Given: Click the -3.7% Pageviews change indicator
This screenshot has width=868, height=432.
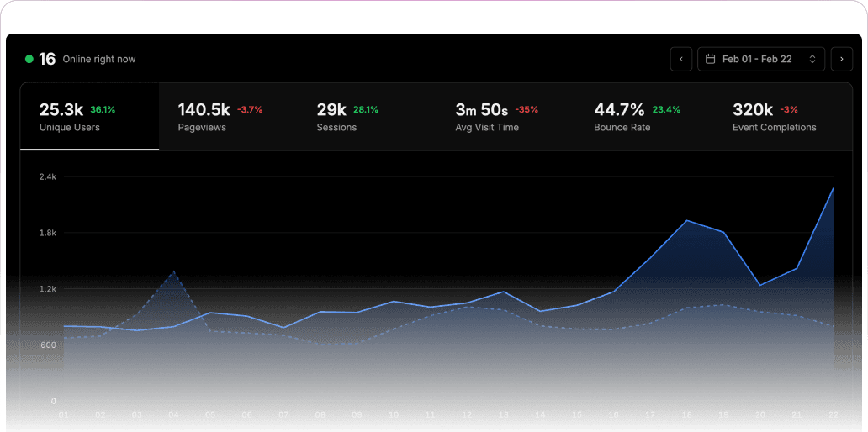Looking at the screenshot, I should 250,109.
